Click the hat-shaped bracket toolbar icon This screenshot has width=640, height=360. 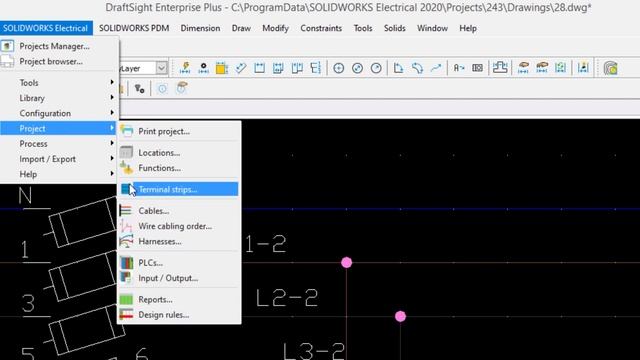[500, 68]
